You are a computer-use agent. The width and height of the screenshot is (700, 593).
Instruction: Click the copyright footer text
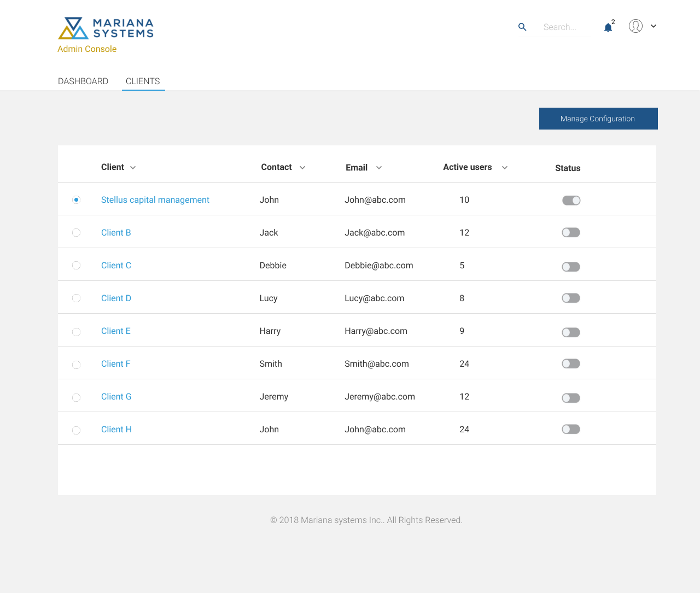click(x=366, y=520)
